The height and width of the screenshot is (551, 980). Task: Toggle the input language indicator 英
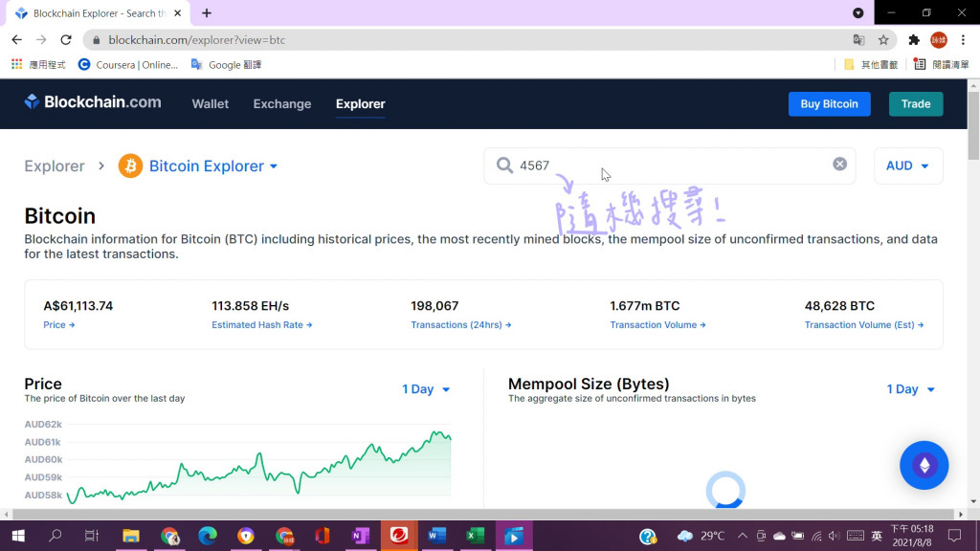(x=877, y=536)
